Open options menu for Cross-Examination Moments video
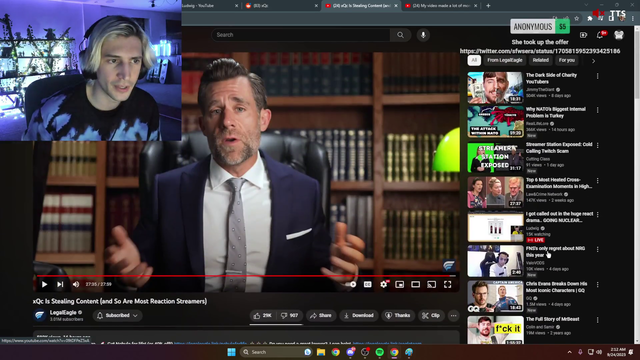This screenshot has width=640, height=360. (598, 181)
